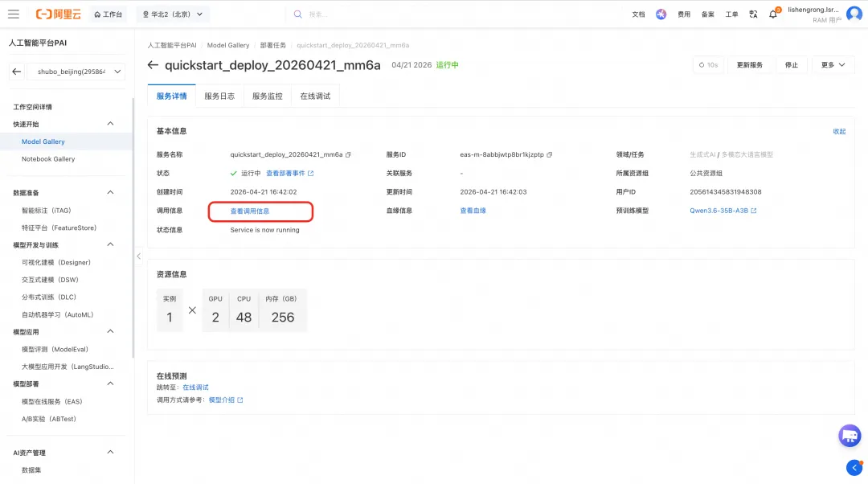
Task: Click the Alibaba Cloud logo
Action: [x=58, y=14]
